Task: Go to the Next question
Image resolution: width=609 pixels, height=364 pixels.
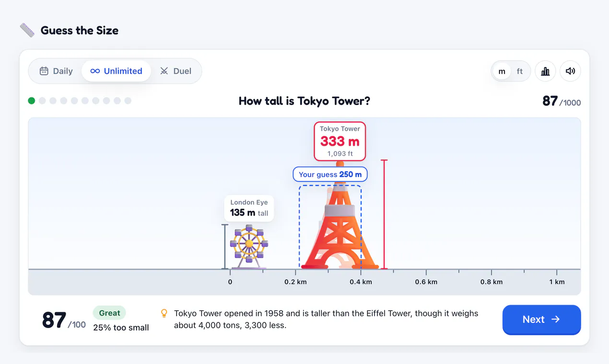Action: 541,319
